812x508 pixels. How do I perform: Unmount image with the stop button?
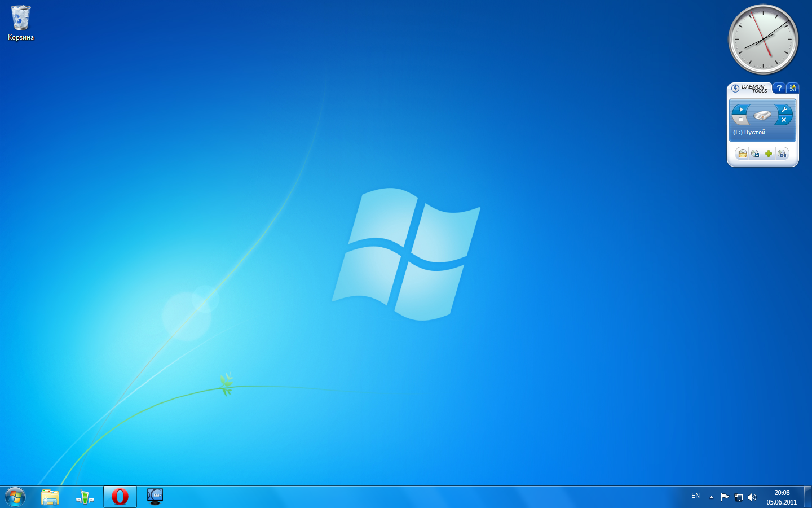(740, 120)
